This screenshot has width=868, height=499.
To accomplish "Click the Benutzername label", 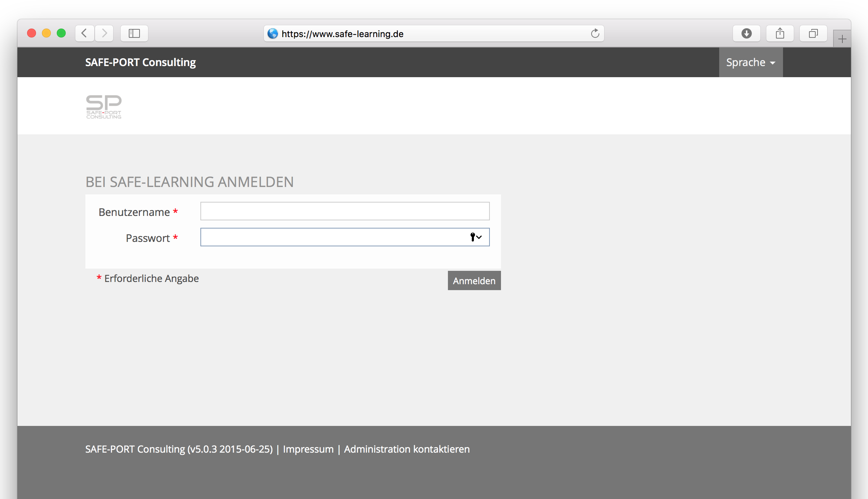I will tap(134, 212).
